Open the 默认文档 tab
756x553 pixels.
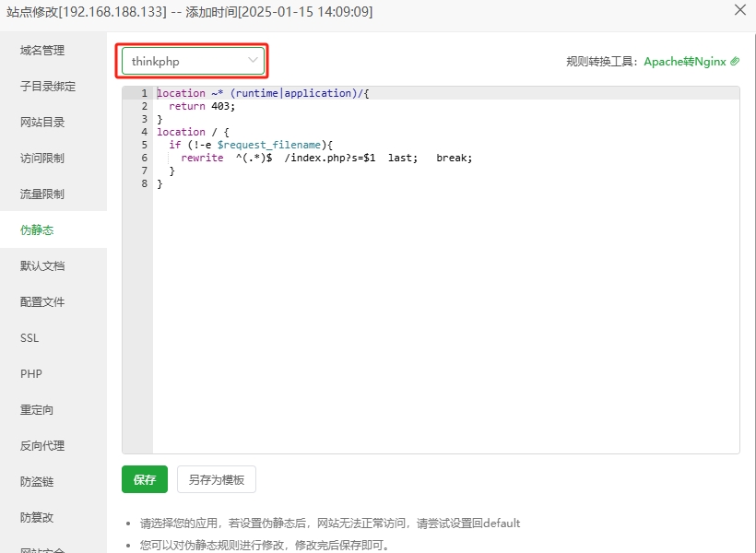42,266
